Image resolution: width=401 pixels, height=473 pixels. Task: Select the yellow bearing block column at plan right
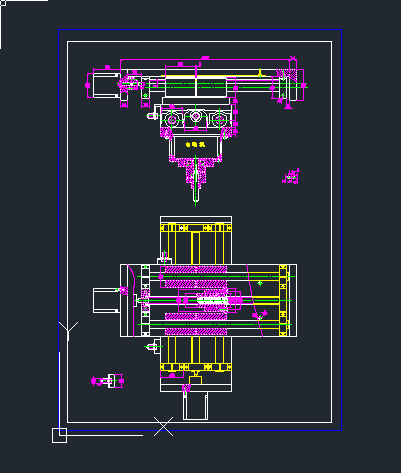coord(283,300)
